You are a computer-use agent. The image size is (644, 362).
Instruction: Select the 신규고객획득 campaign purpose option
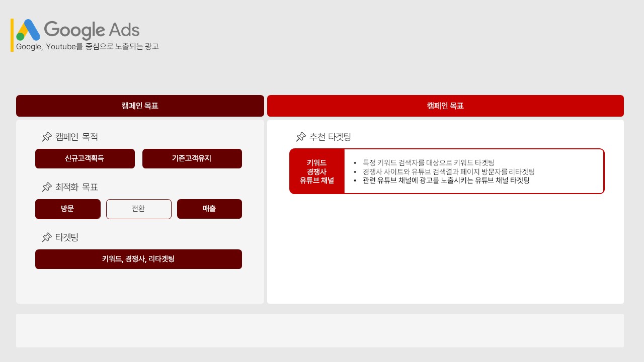pos(85,158)
